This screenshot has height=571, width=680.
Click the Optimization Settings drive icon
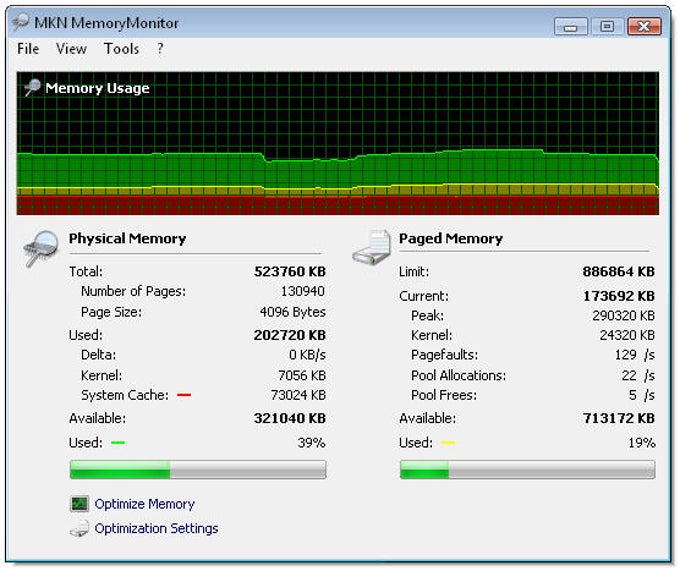tap(79, 529)
